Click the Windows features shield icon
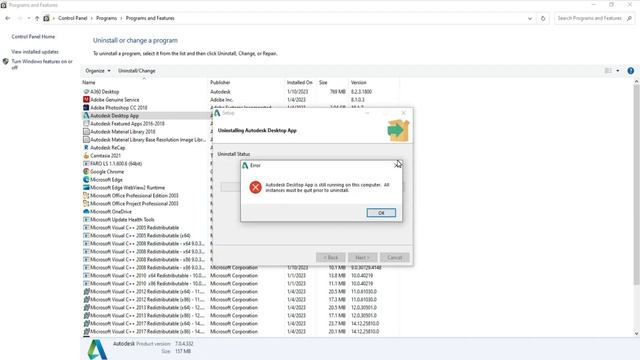This screenshot has height=360, width=640. coord(6,62)
